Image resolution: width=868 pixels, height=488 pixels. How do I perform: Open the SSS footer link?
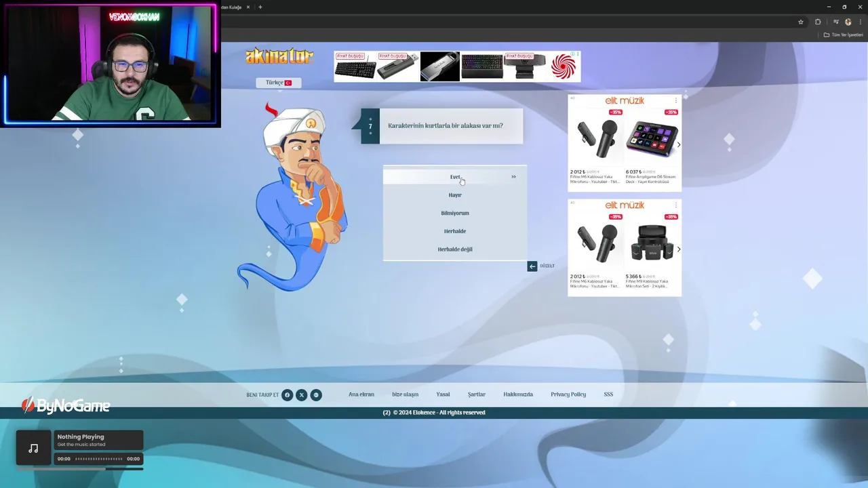608,394
